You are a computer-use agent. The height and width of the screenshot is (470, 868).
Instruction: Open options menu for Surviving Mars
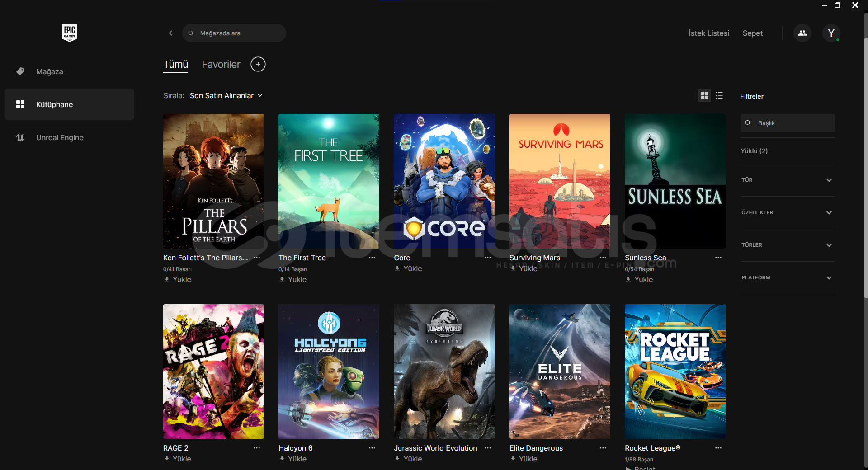tap(603, 258)
